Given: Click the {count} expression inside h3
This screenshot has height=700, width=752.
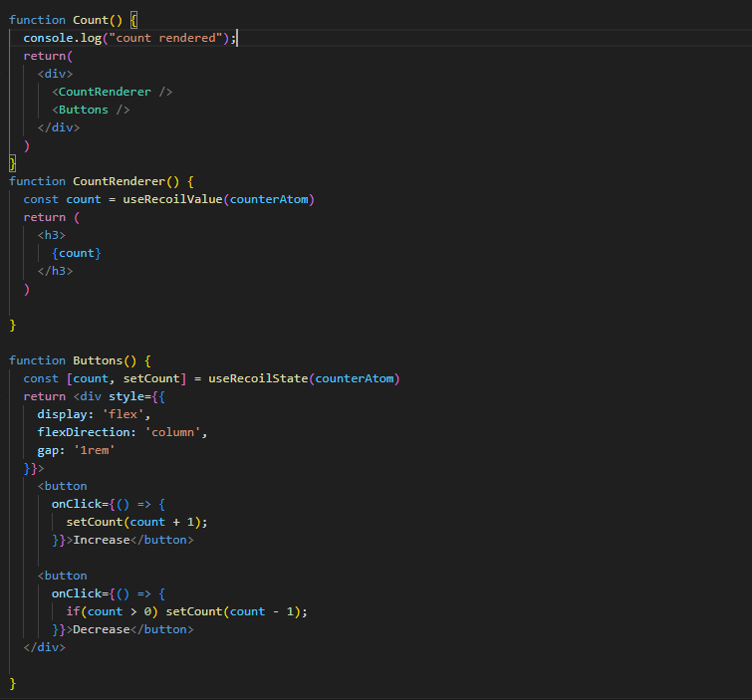Looking at the screenshot, I should click(x=77, y=253).
